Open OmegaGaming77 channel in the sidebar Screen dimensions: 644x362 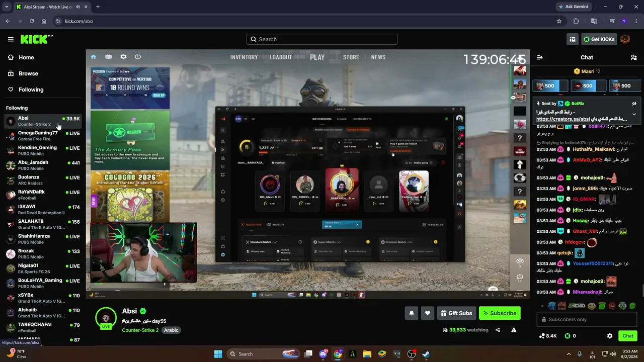pos(43,136)
